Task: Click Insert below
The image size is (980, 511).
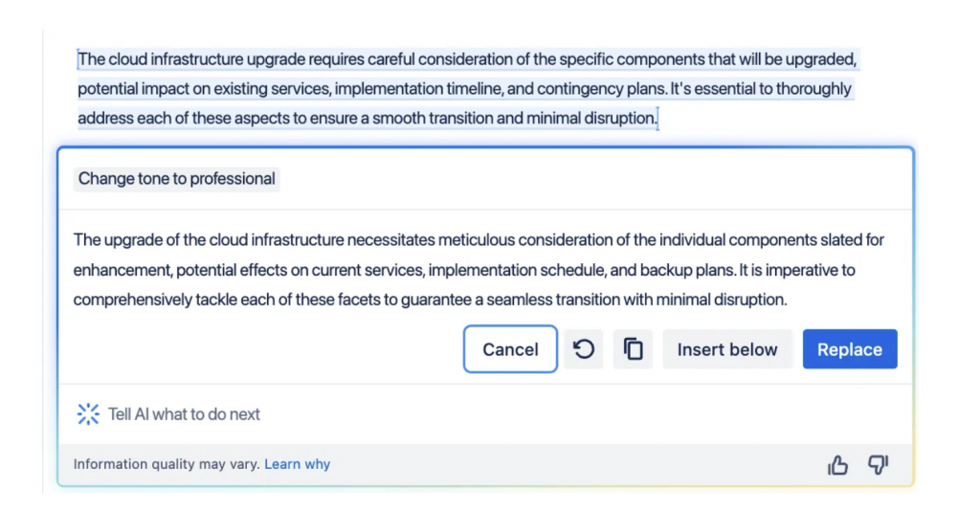Action: click(x=727, y=349)
